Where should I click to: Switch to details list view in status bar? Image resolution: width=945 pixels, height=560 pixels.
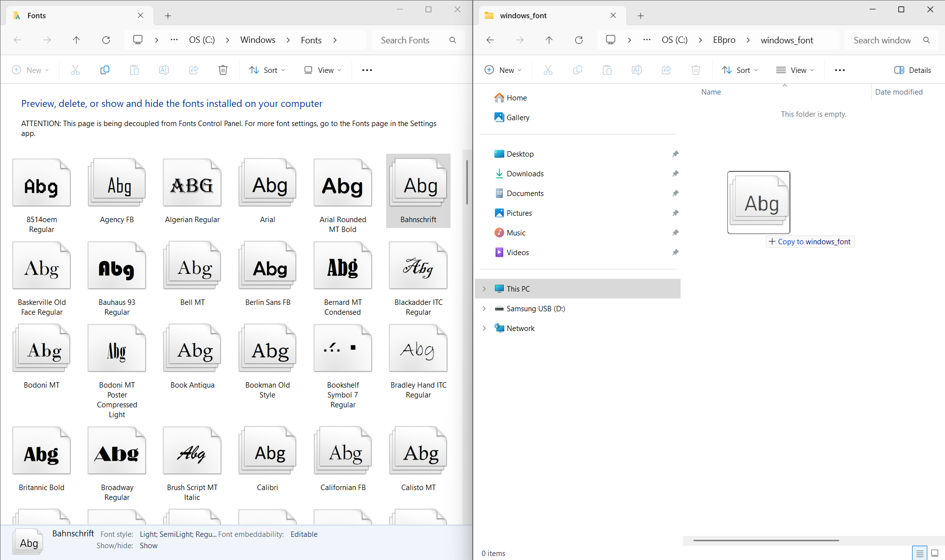tap(919, 553)
